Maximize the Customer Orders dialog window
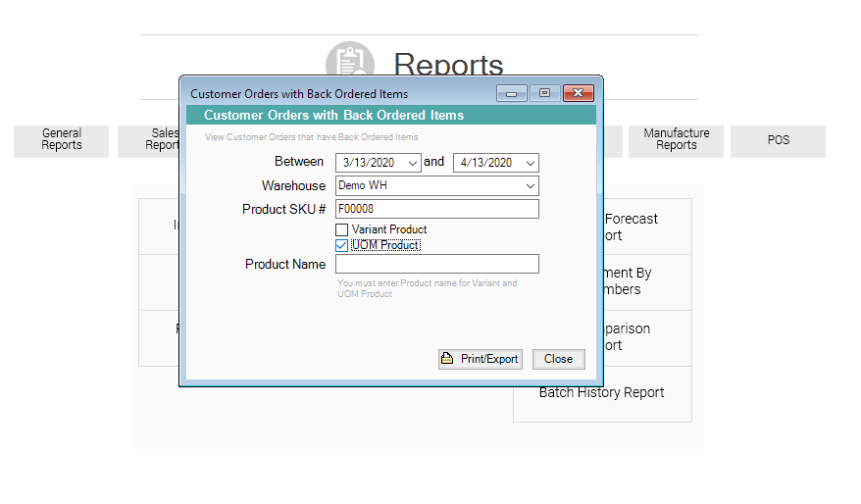This screenshot has height=504, width=861. (544, 93)
